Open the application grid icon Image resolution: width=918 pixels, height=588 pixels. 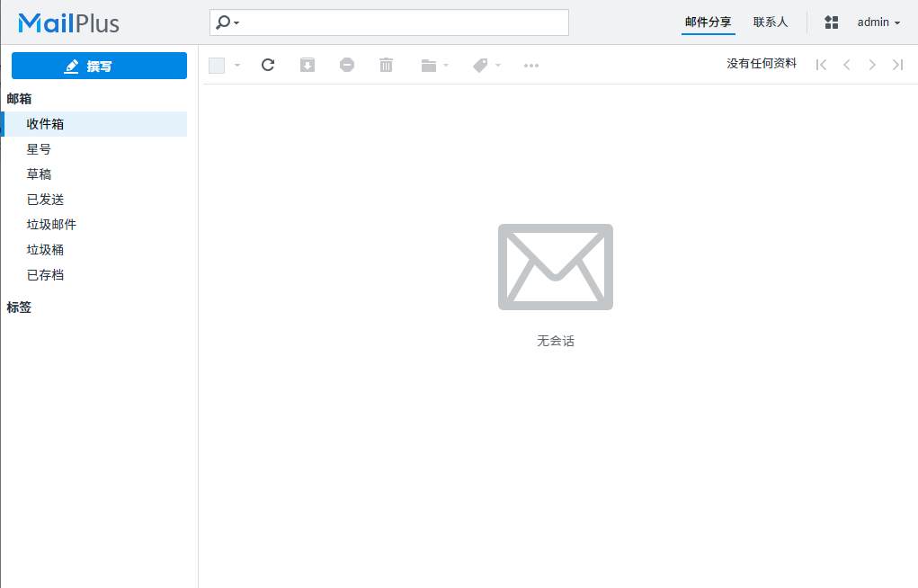pos(832,22)
